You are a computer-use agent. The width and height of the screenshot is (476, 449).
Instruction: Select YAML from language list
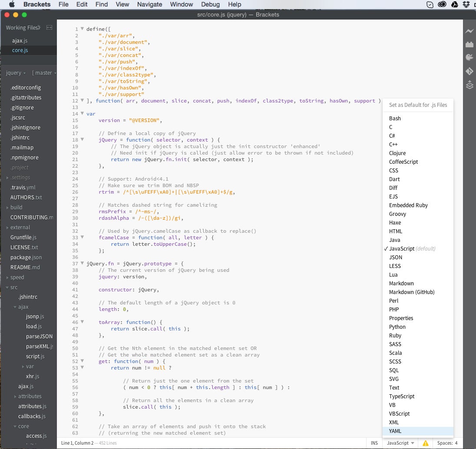[x=418, y=431]
